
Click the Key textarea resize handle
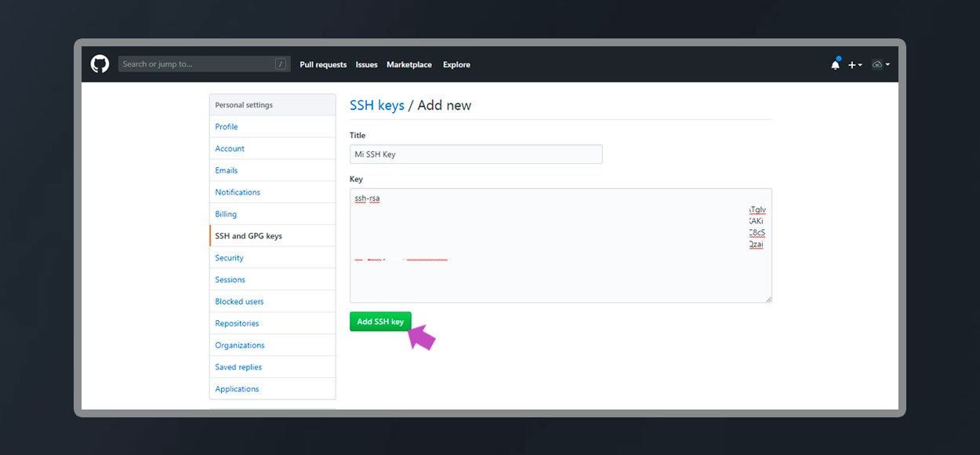[x=768, y=299]
